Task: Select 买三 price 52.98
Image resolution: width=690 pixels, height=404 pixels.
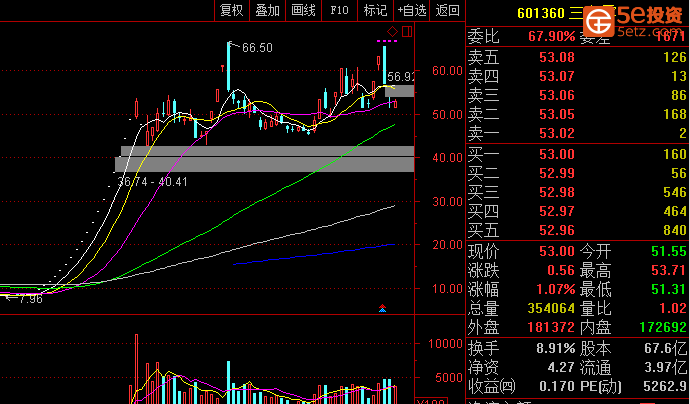Action: click(x=557, y=192)
